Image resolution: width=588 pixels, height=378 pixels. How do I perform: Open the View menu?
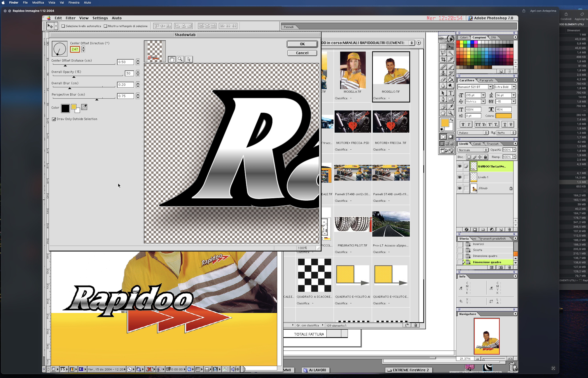(x=84, y=18)
